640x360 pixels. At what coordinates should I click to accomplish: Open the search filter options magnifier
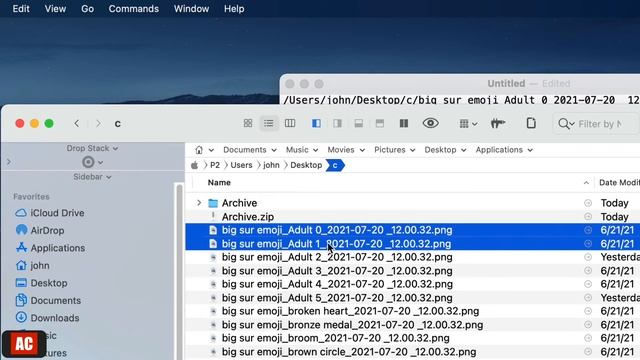click(566, 124)
